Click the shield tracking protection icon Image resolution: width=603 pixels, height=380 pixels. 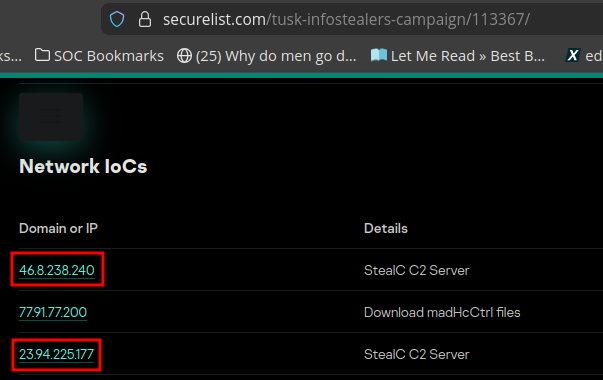pos(117,19)
